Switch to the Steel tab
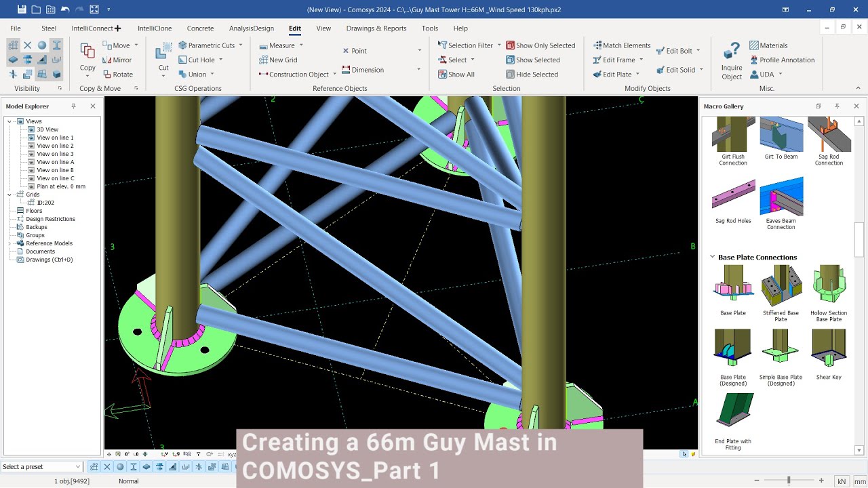The height and width of the screenshot is (488, 868). (49, 28)
